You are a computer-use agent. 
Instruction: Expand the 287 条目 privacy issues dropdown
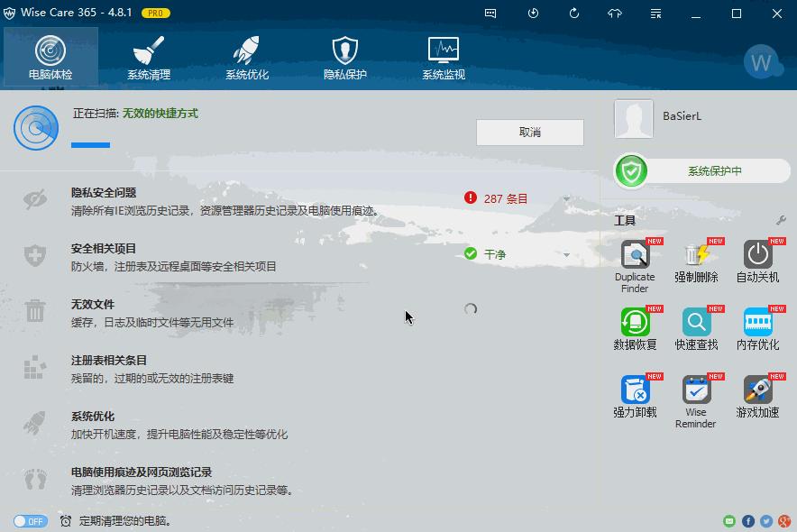[x=566, y=198]
